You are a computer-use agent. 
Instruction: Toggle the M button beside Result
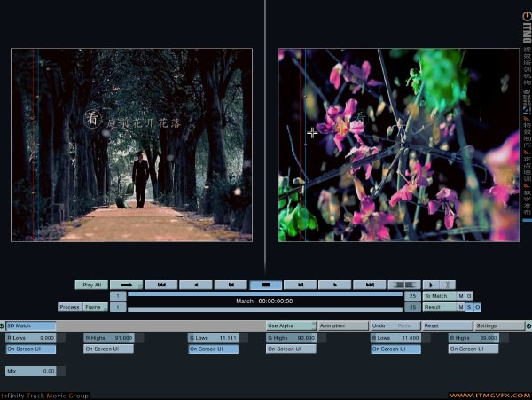click(x=461, y=307)
